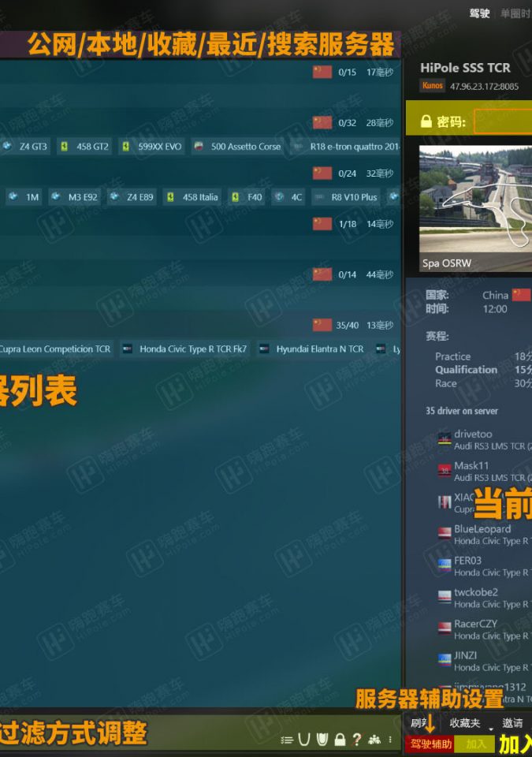Open the three-dot more filters menu
The width and height of the screenshot is (532, 757).
click(390, 740)
